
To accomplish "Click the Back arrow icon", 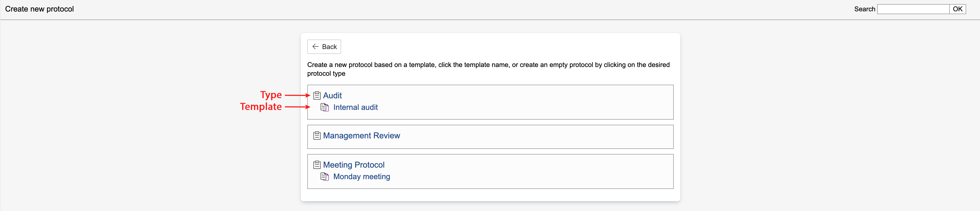I will click(x=315, y=47).
